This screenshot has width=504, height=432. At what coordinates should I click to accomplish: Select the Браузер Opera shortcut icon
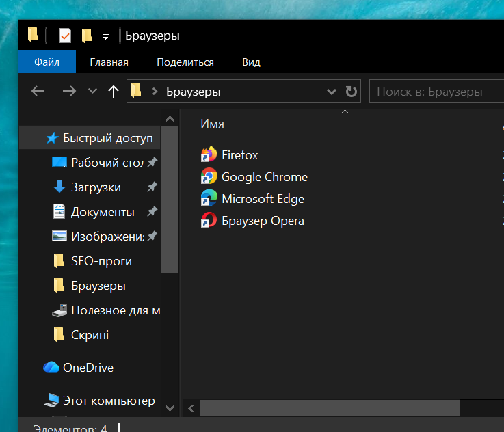209,219
